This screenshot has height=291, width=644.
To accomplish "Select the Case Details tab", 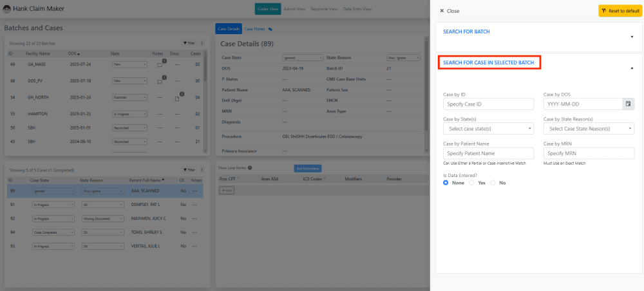I will pyautogui.click(x=229, y=29).
